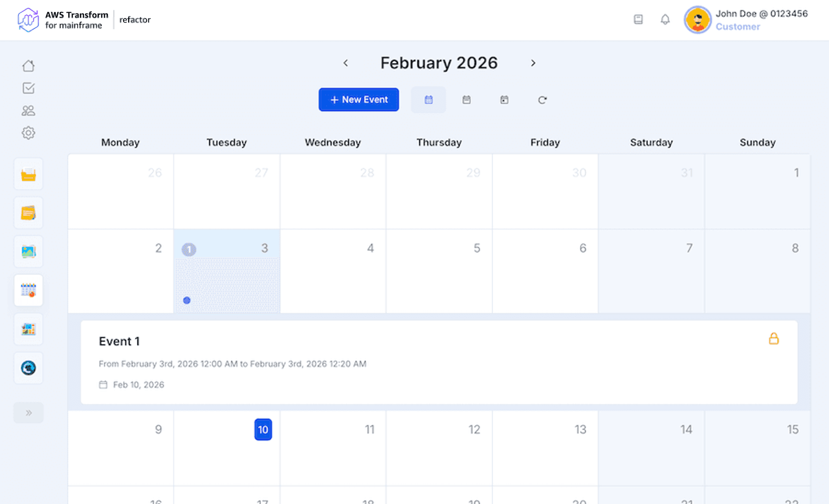
Task: Open the image gallery app icon
Action: tap(29, 251)
